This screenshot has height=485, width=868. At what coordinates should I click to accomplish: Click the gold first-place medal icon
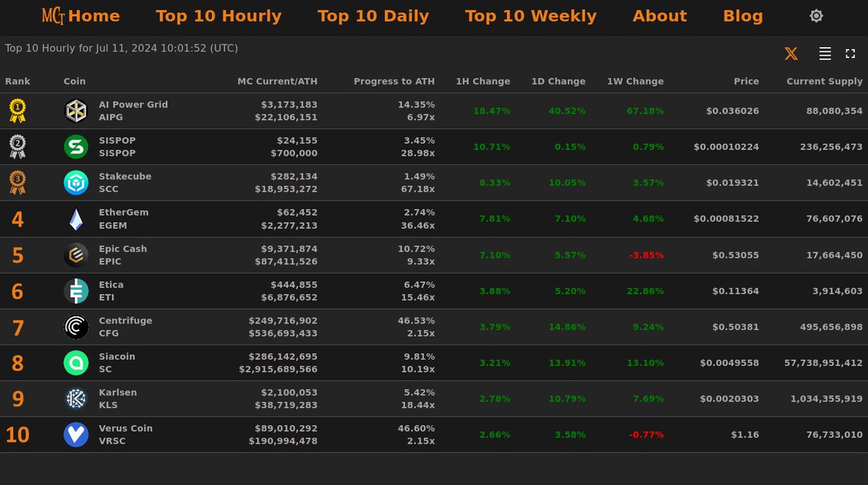(x=17, y=111)
